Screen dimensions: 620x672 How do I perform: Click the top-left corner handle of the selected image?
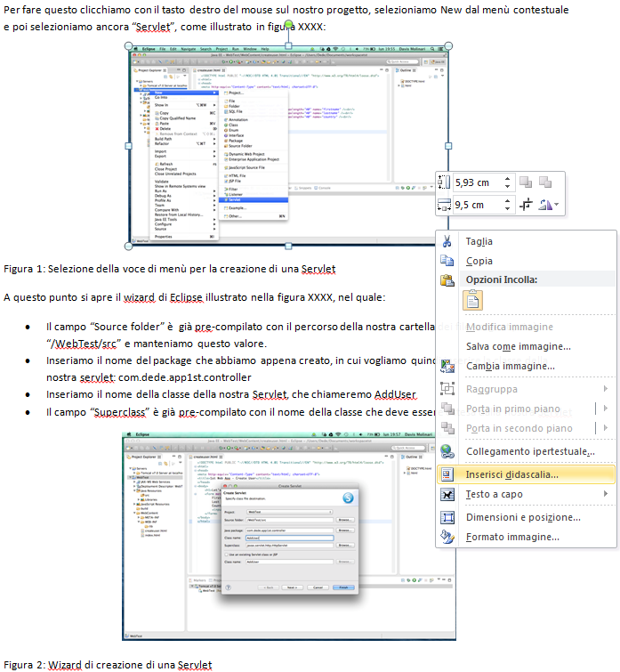point(128,46)
